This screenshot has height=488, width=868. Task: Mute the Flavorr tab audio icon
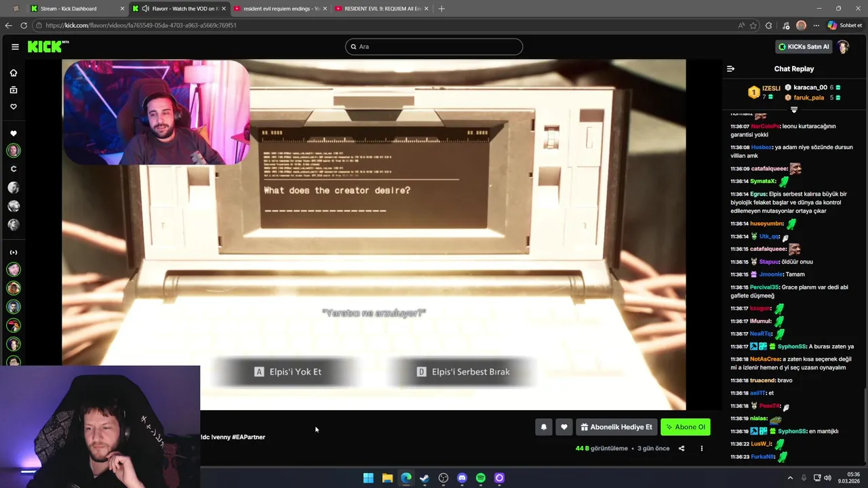[x=145, y=9]
